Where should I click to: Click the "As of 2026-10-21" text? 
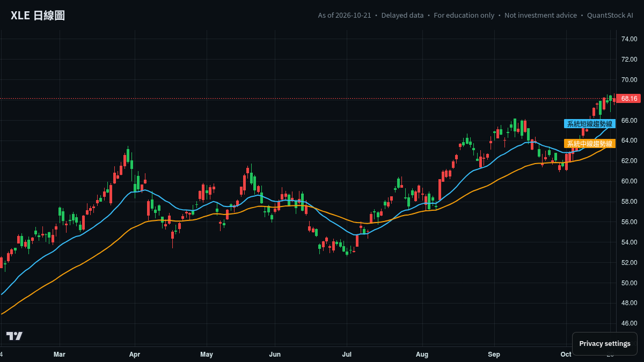click(x=345, y=16)
